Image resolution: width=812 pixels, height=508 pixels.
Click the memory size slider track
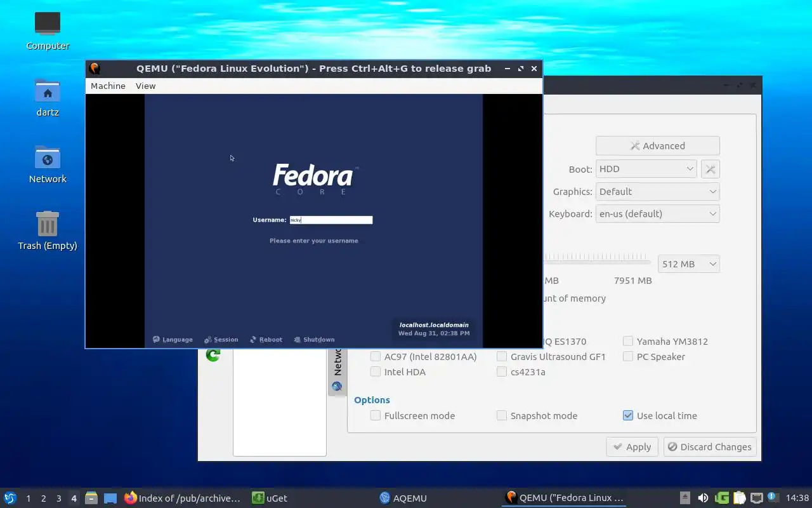coord(597,261)
